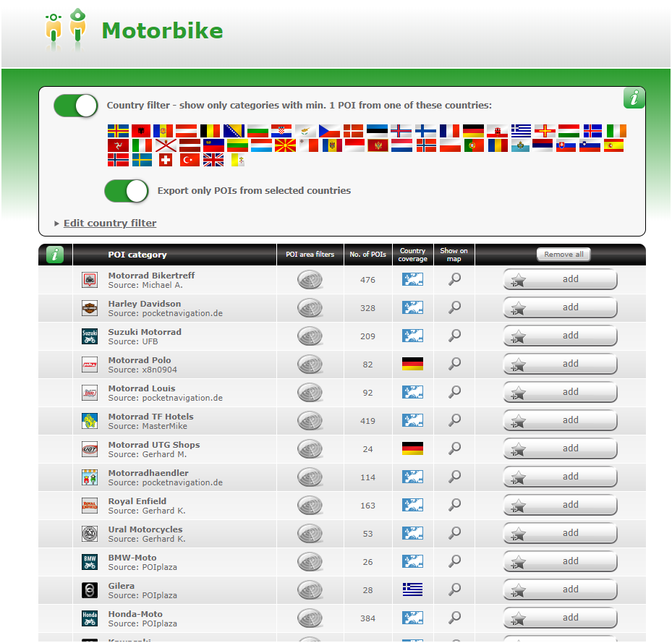Click the Gilera category logo

click(90, 591)
